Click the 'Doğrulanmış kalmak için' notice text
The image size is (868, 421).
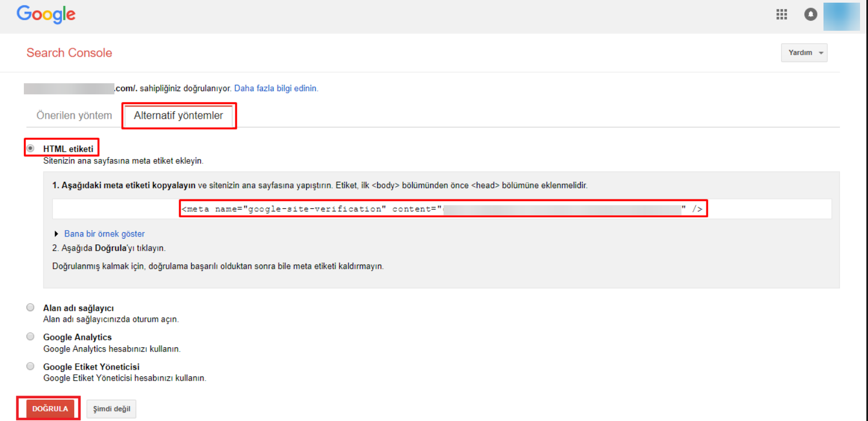[x=218, y=266]
